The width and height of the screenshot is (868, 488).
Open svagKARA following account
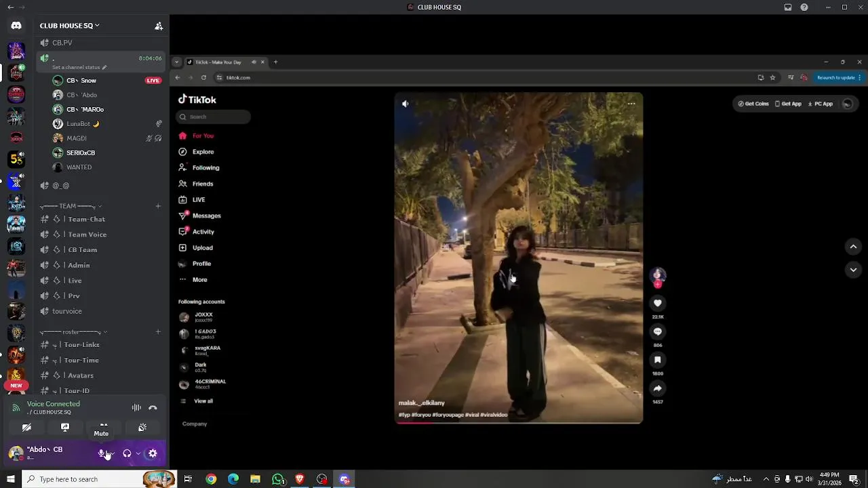point(200,350)
